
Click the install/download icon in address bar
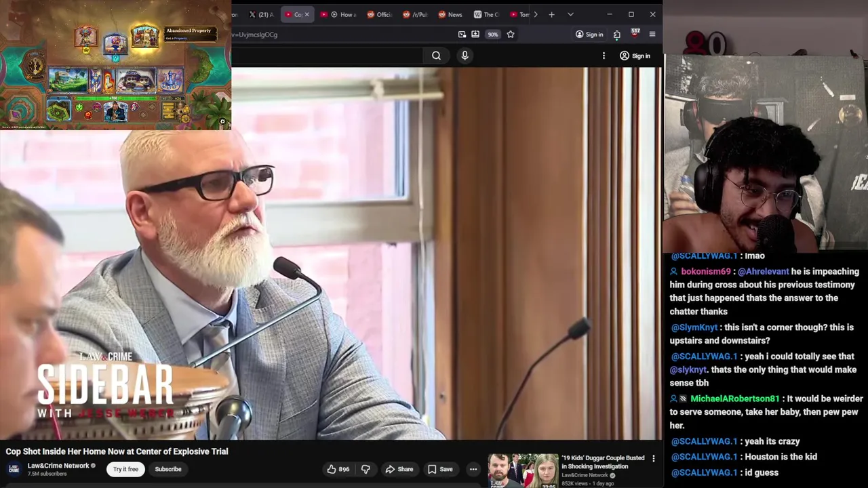pyautogui.click(x=475, y=35)
